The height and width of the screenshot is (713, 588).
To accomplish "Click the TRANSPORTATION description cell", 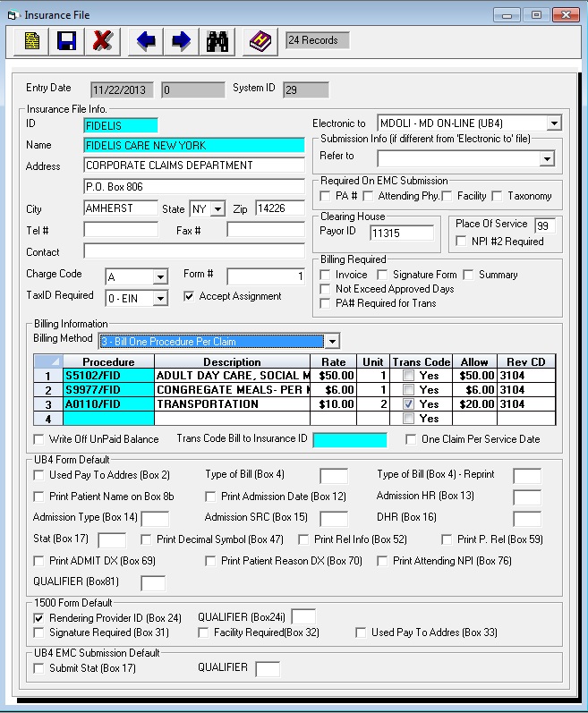I will [233, 404].
